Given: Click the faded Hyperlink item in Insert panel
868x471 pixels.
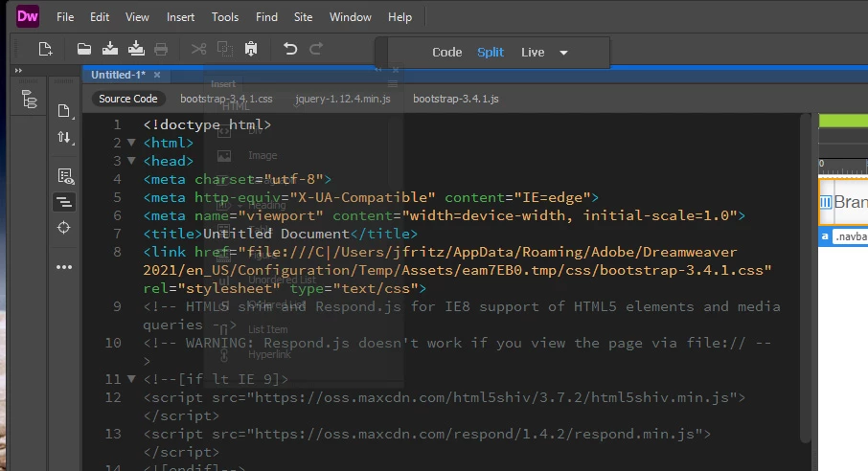Looking at the screenshot, I should point(269,354).
